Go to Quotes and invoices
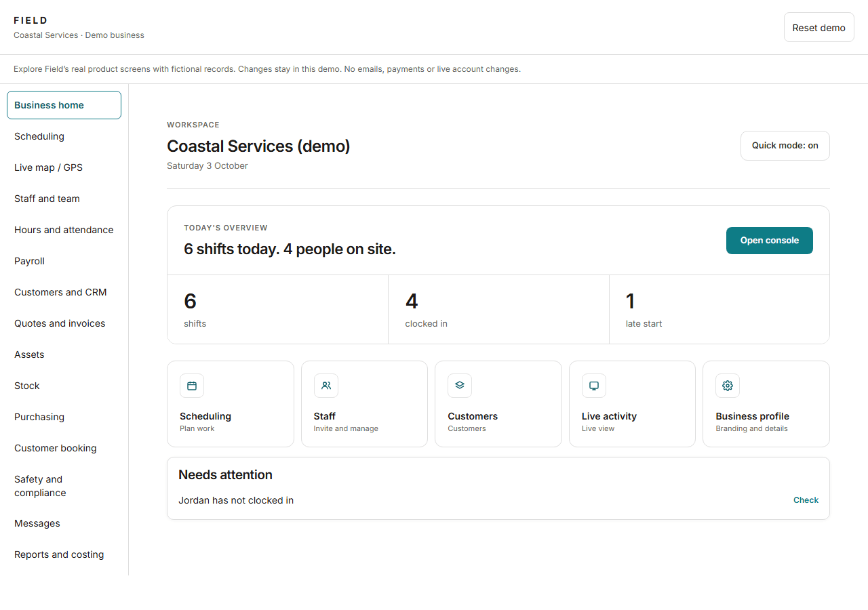Viewport: 868px width, 610px height. 64,323
